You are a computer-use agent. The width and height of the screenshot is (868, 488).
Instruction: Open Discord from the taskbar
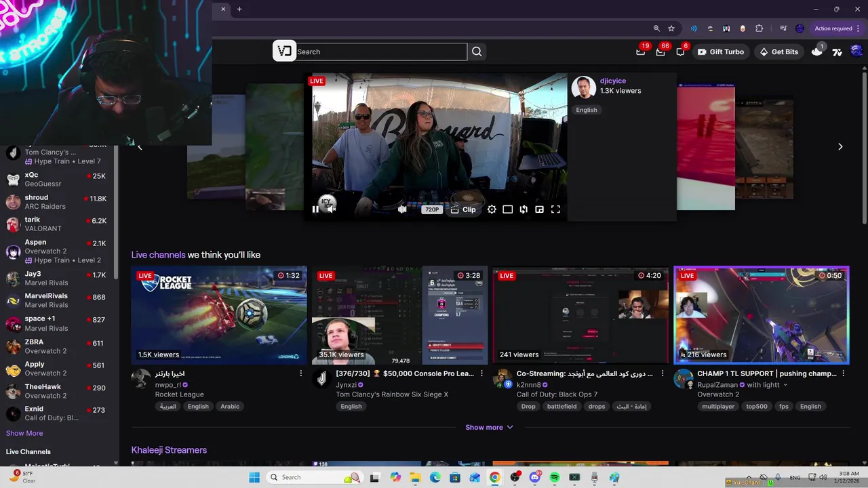[535, 477]
